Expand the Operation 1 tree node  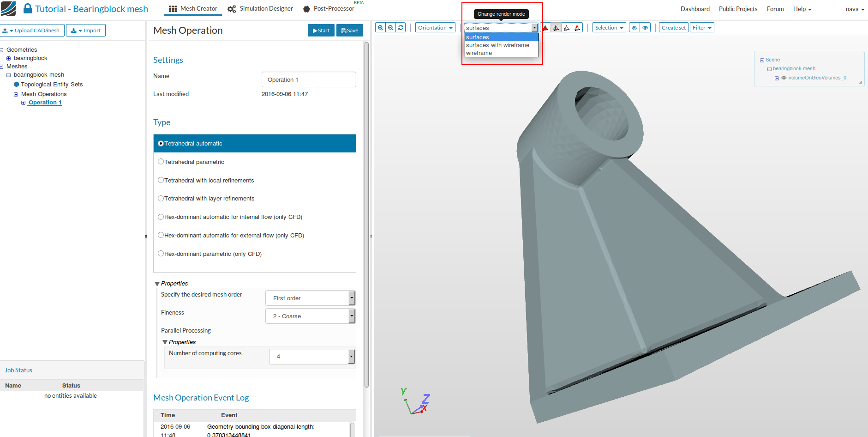pyautogui.click(x=23, y=103)
